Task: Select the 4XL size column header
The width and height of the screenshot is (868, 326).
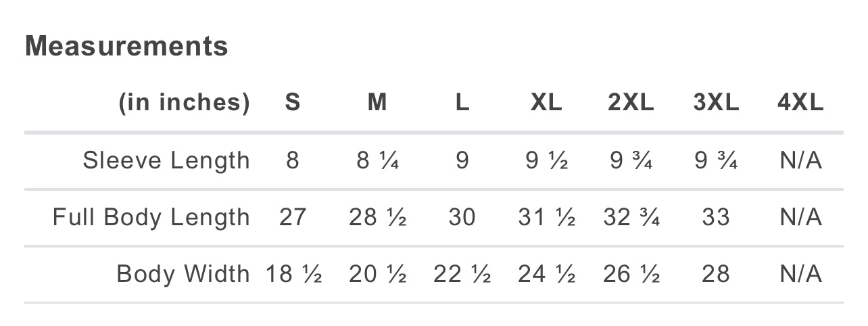Action: point(800,103)
